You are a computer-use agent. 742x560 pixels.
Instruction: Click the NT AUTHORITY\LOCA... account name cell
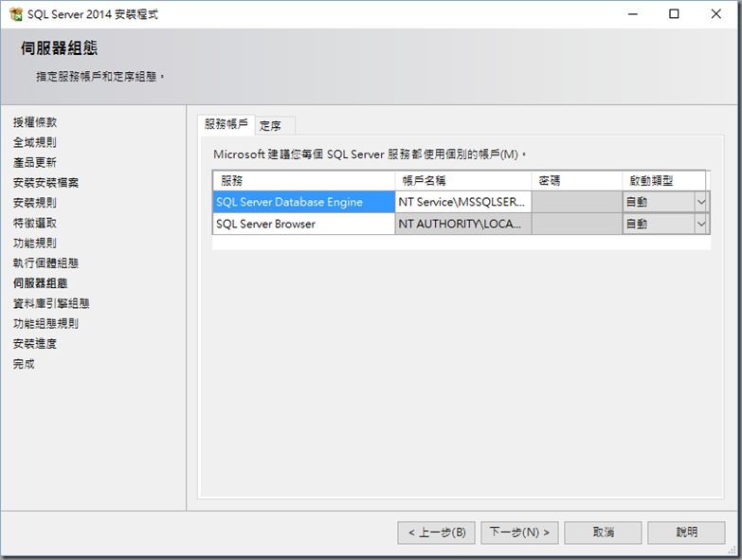(x=462, y=224)
